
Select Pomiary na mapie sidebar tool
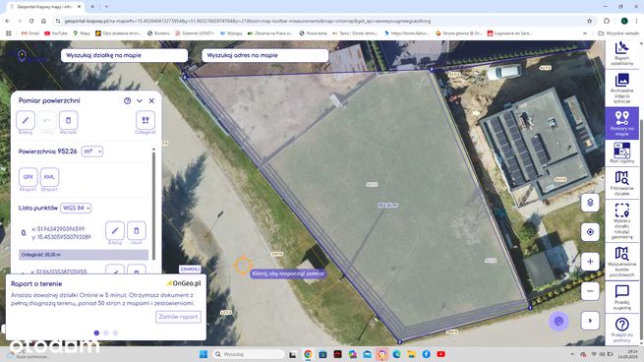(x=621, y=123)
